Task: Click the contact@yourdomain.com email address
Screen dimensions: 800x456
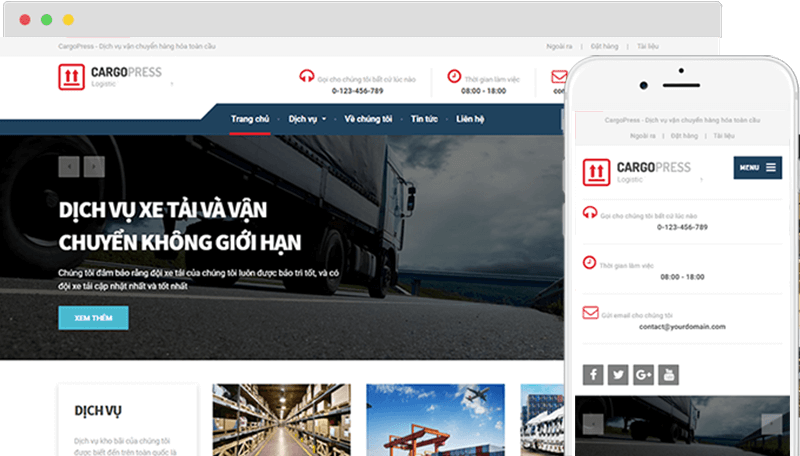Action: [682, 327]
